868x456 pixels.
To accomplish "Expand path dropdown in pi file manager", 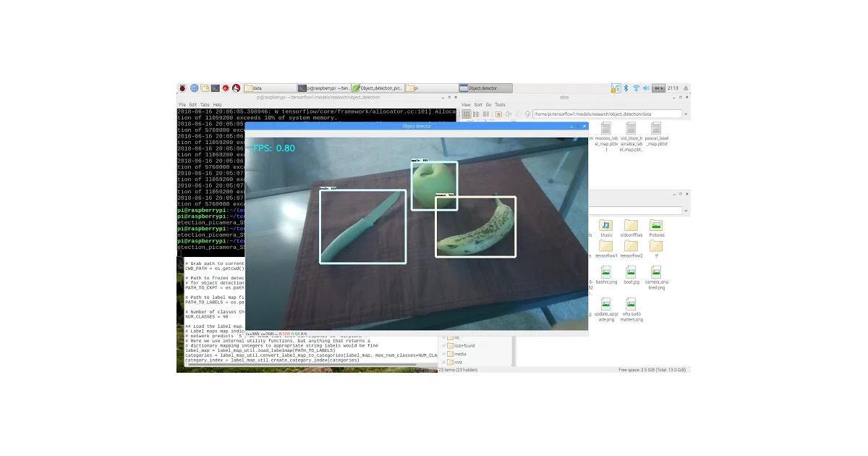I will [686, 211].
